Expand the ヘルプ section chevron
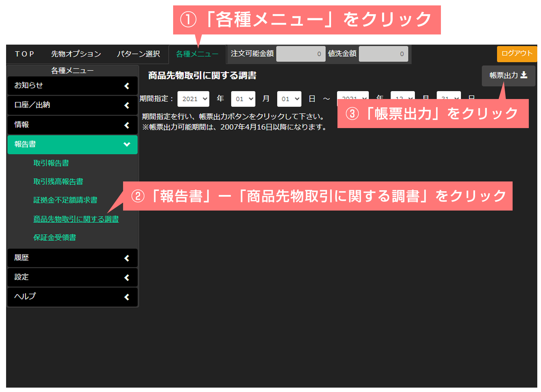The height and width of the screenshot is (392, 541). click(127, 297)
